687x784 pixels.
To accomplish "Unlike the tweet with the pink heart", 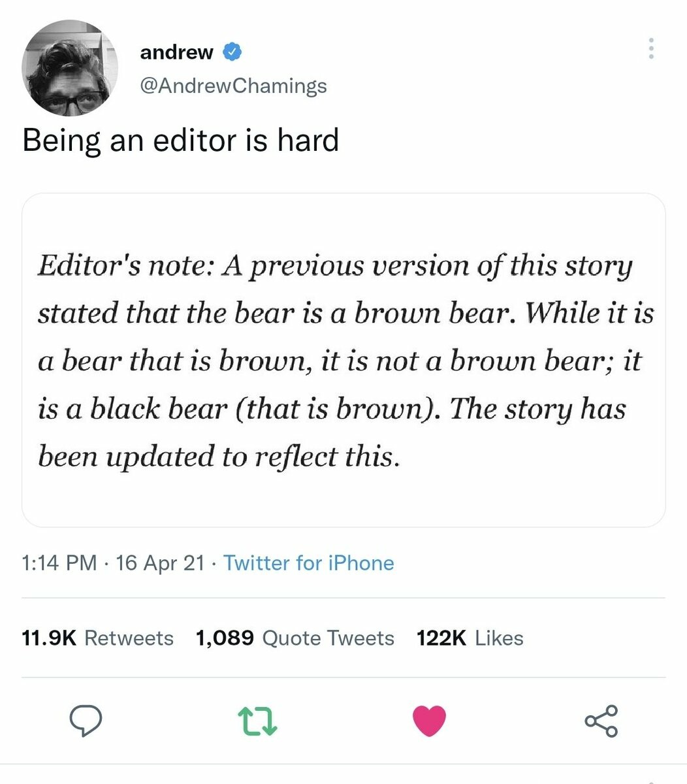I will point(430,721).
